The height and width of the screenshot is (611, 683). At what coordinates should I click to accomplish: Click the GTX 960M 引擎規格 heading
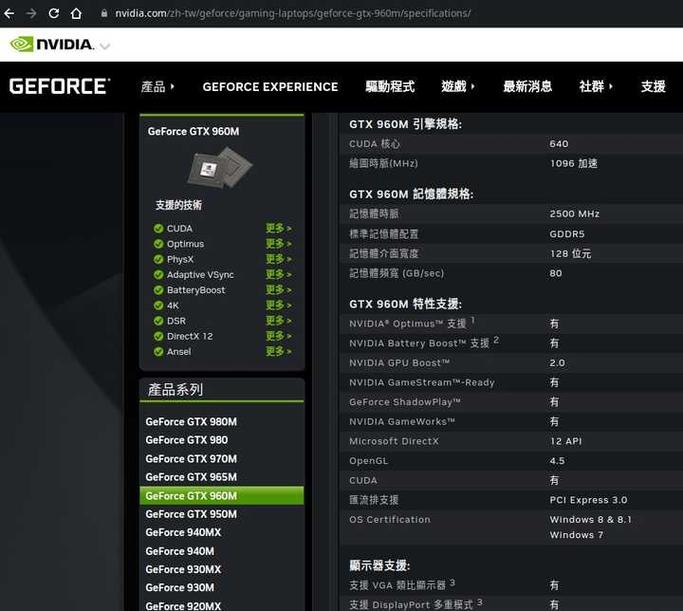coord(405,124)
